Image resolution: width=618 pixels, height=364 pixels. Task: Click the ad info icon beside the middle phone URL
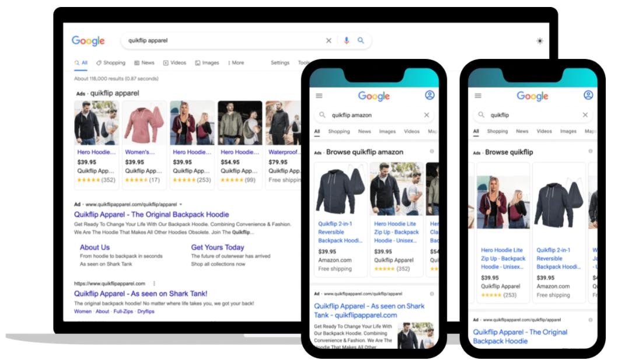[432, 294]
